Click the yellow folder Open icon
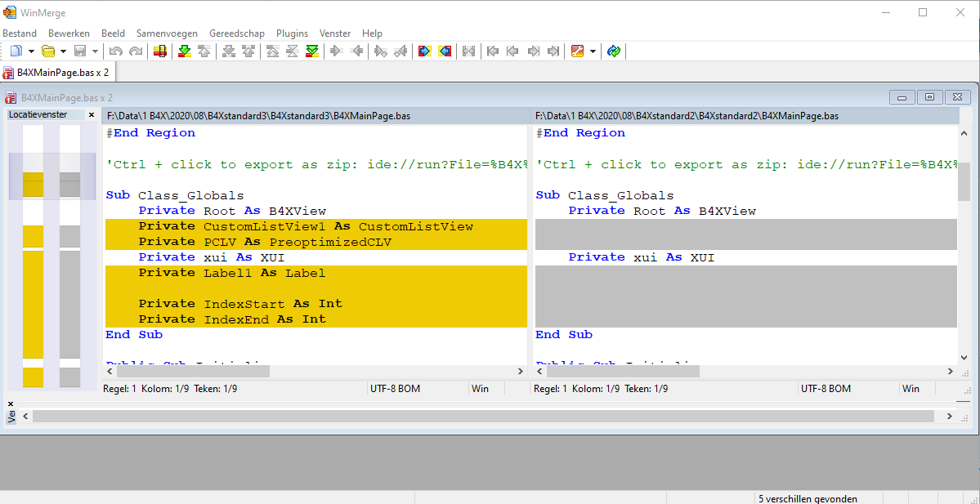Screen dimensions: 980x504 48,51
